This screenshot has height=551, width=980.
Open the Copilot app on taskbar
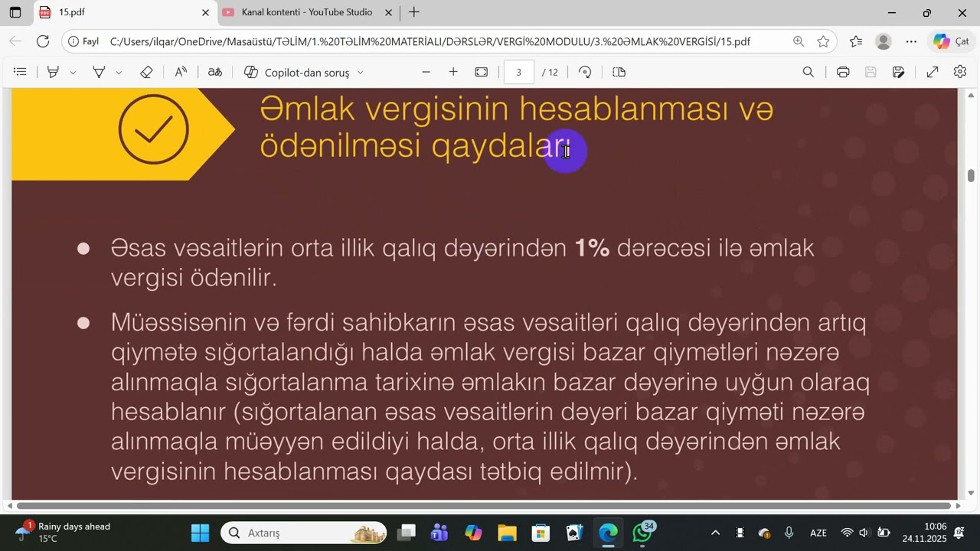coord(474,533)
